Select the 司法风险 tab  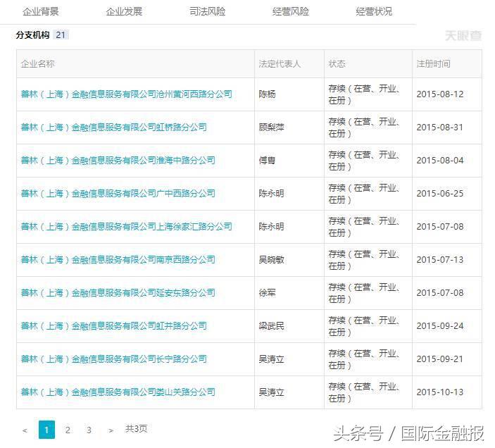pyautogui.click(x=208, y=12)
